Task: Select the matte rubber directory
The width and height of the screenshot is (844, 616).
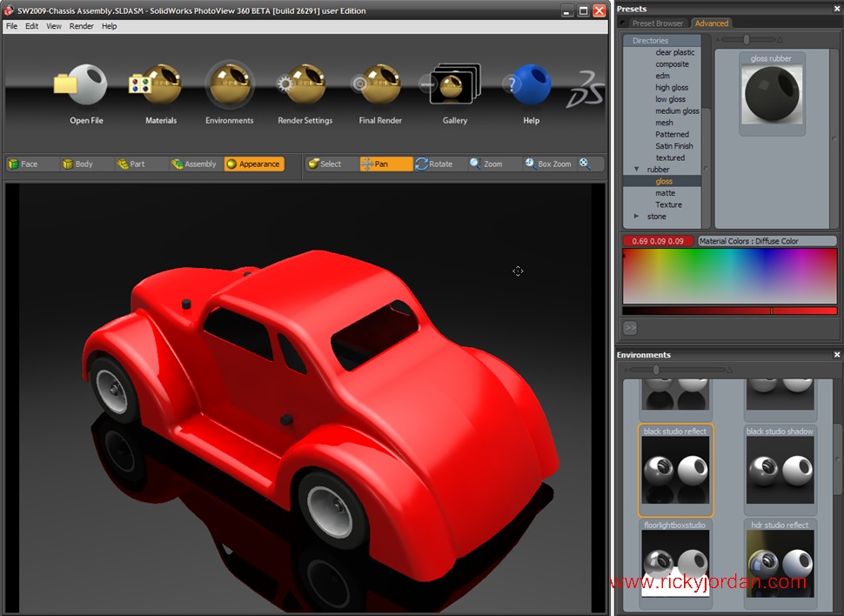Action: coord(665,193)
